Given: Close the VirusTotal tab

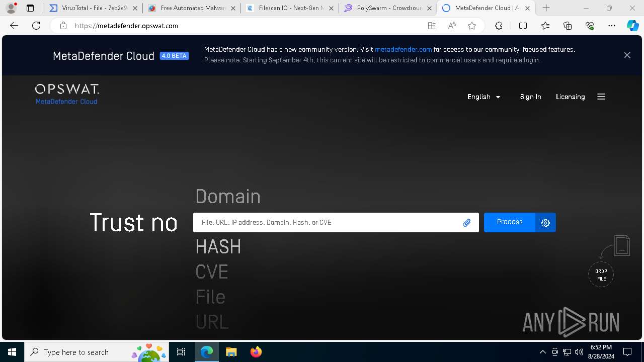Looking at the screenshot, I should (135, 8).
